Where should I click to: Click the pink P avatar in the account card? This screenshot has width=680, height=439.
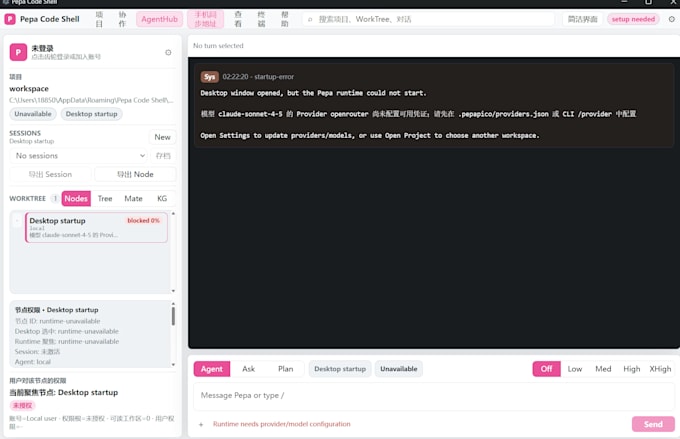point(18,52)
